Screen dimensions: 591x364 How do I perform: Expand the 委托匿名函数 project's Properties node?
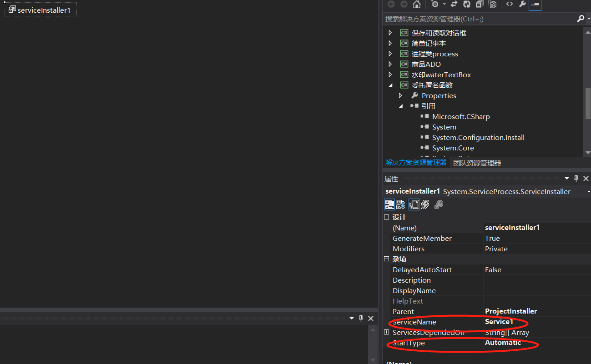pyautogui.click(x=401, y=95)
